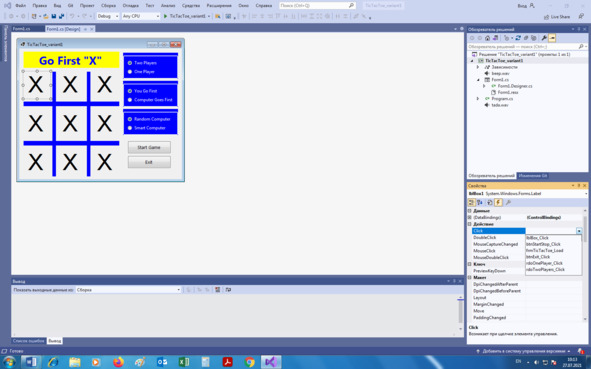Expand the Program.cs tree node
Screen dimensions: 591x369
478,99
